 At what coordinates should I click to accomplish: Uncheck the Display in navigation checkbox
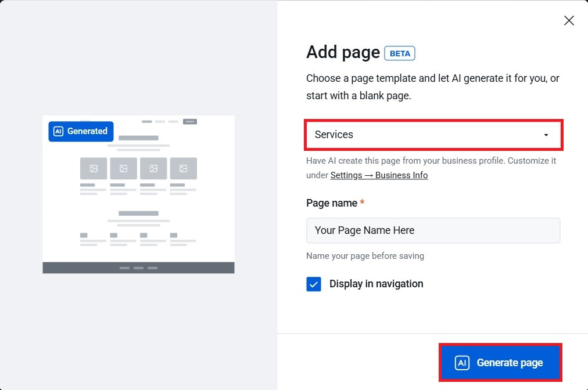314,284
